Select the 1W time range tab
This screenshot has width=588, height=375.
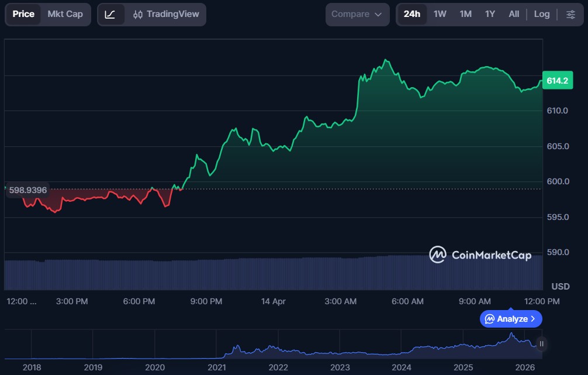440,14
